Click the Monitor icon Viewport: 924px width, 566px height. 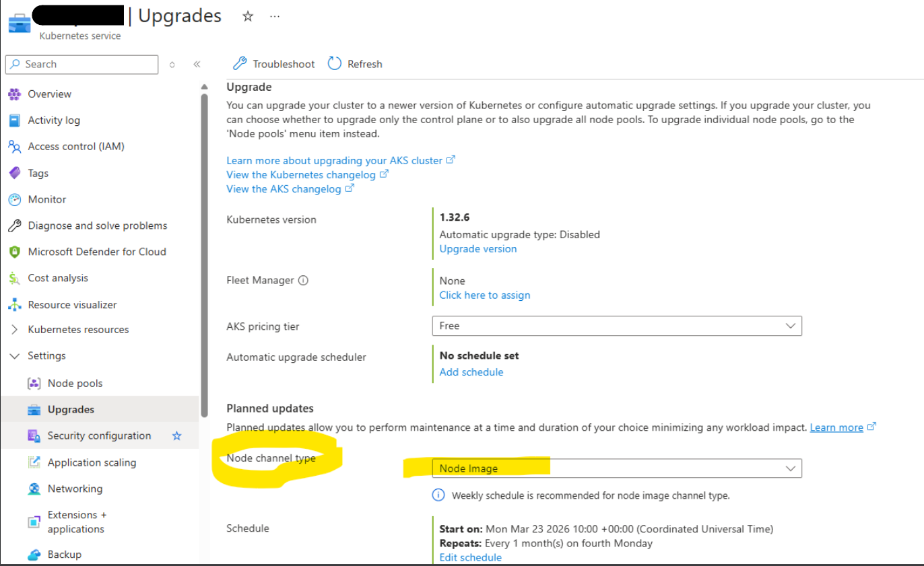(15, 199)
